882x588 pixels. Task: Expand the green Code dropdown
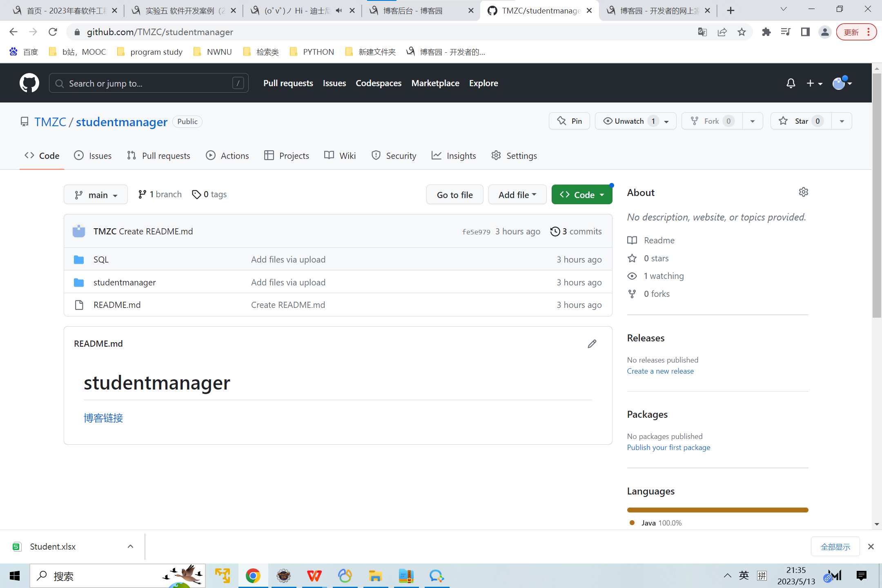pos(581,195)
